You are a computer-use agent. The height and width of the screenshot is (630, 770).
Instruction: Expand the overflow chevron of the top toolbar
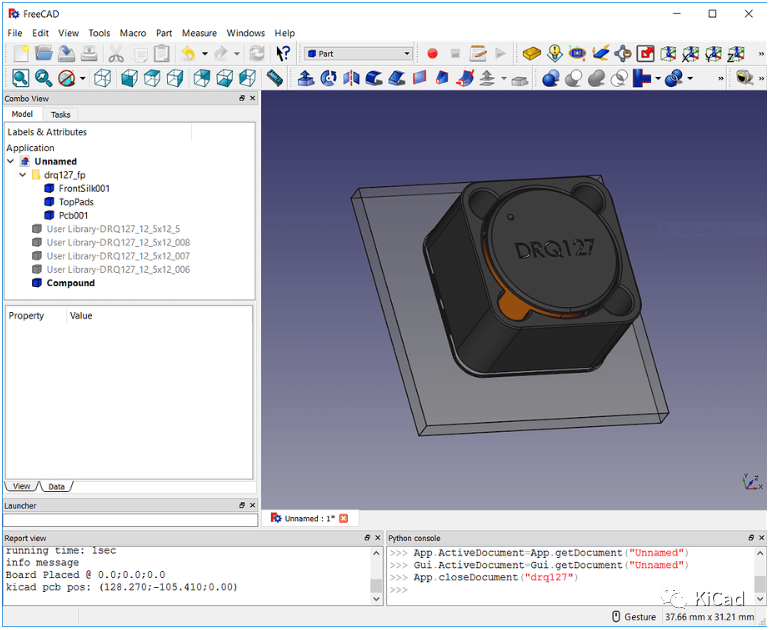761,54
